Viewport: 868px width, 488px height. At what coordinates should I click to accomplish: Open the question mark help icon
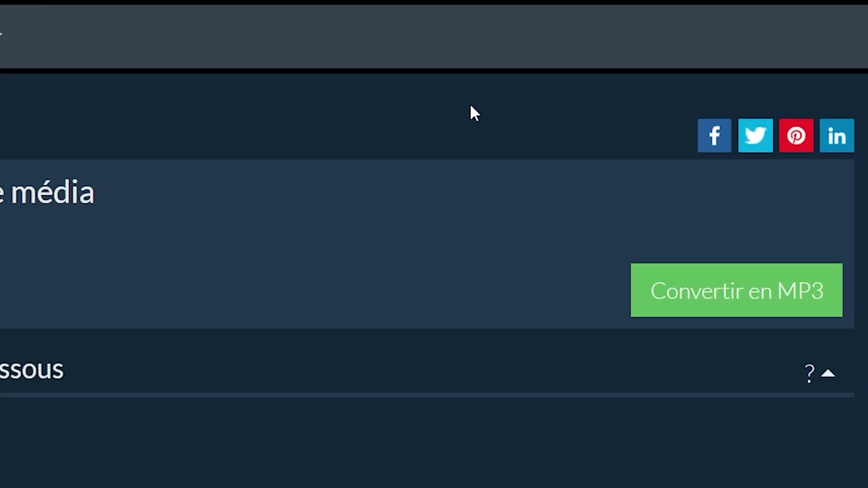(x=810, y=374)
